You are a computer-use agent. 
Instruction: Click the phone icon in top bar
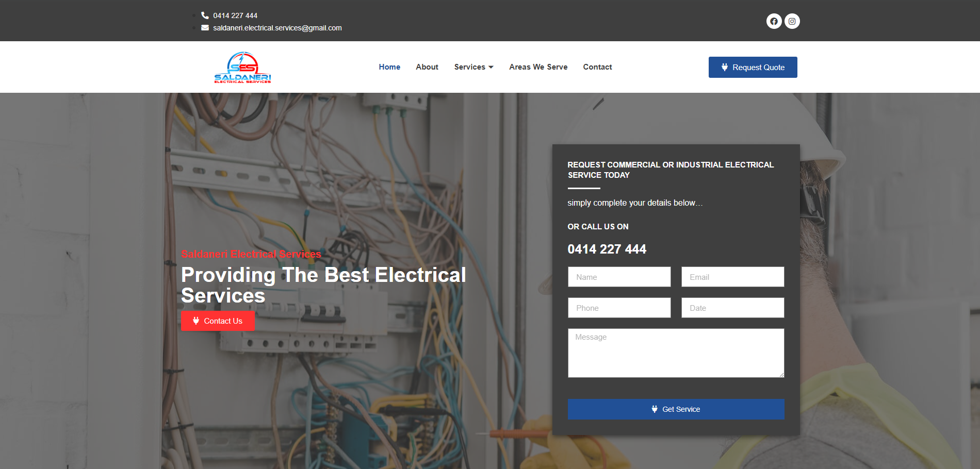205,15
